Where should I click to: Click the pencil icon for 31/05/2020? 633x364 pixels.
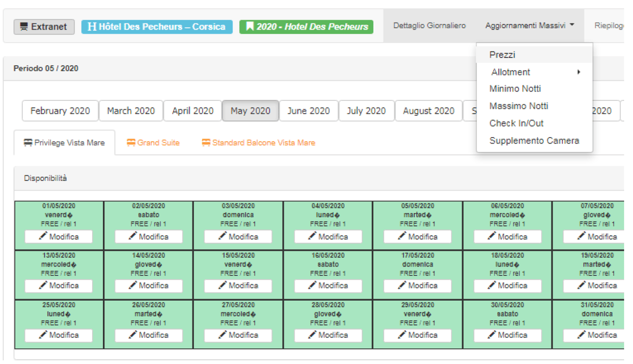(x=582, y=335)
